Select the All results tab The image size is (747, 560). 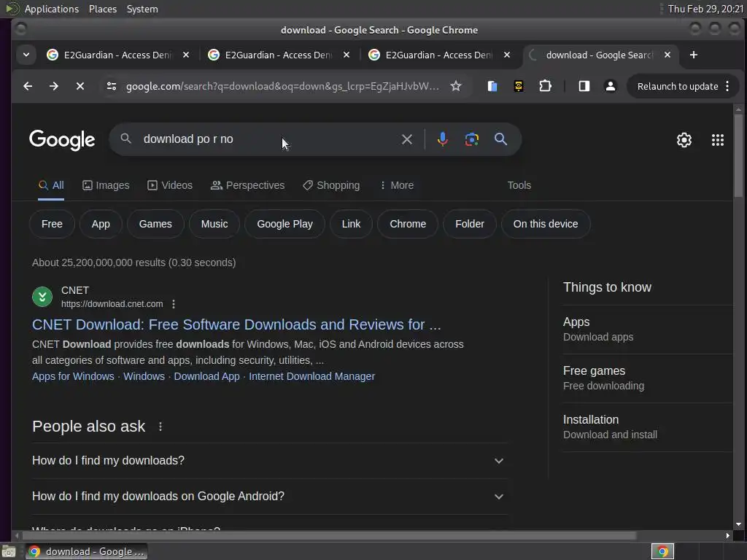coord(51,185)
